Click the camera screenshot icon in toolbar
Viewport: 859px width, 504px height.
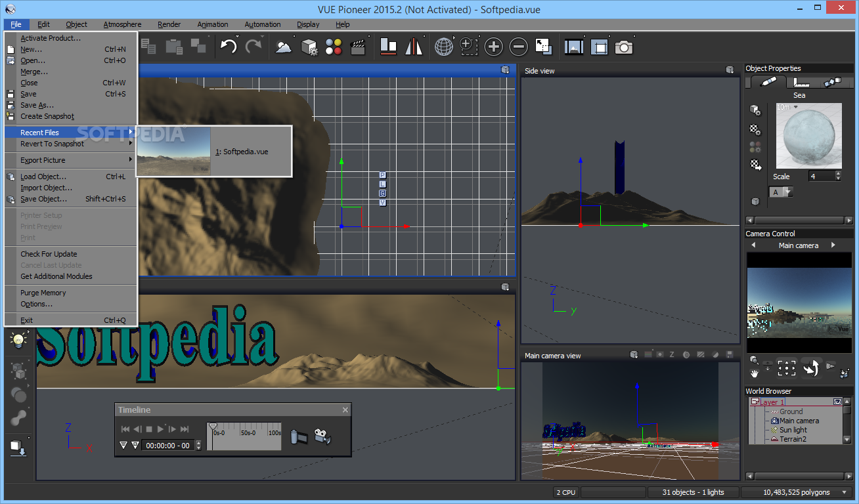click(x=624, y=47)
